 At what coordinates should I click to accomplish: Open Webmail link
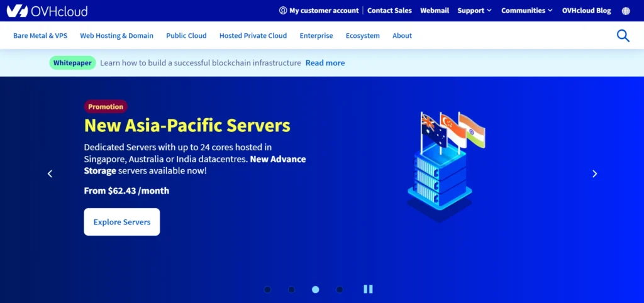click(x=435, y=11)
